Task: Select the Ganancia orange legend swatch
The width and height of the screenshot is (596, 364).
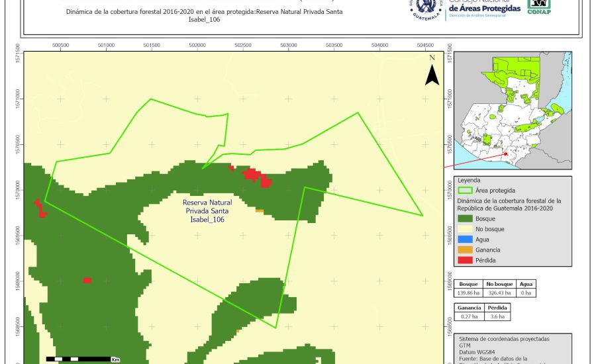Action: click(x=466, y=250)
